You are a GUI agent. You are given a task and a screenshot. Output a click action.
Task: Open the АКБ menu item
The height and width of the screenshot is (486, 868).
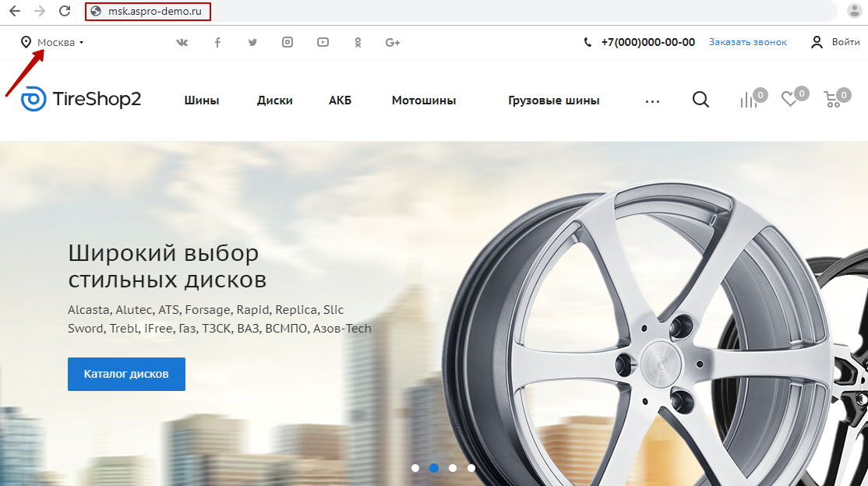click(340, 100)
